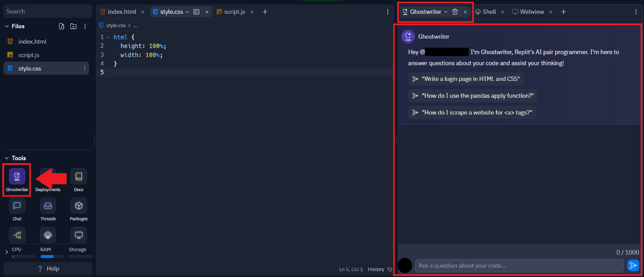Viewport: 644px width, 277px height.
Task: Click the RAM usage bar
Action: coord(52,256)
